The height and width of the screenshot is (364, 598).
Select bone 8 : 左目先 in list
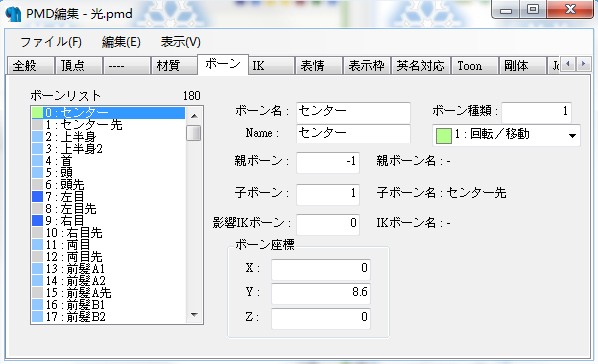pyautogui.click(x=108, y=209)
